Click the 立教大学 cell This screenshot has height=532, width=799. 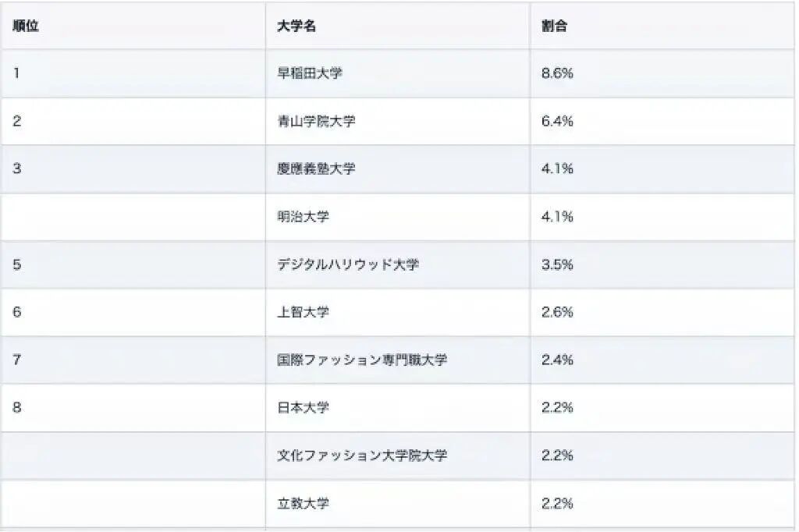pos(303,503)
